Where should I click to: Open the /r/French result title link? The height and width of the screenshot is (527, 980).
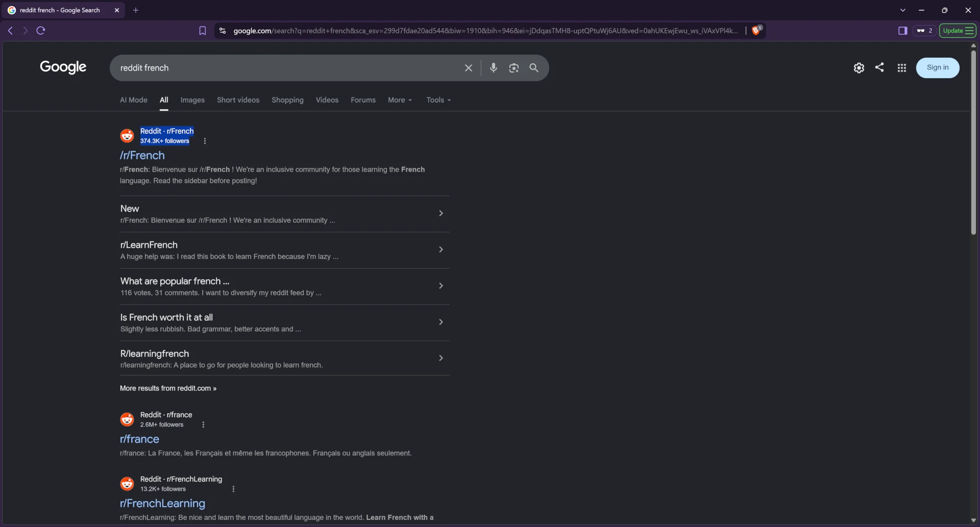pyautogui.click(x=142, y=155)
